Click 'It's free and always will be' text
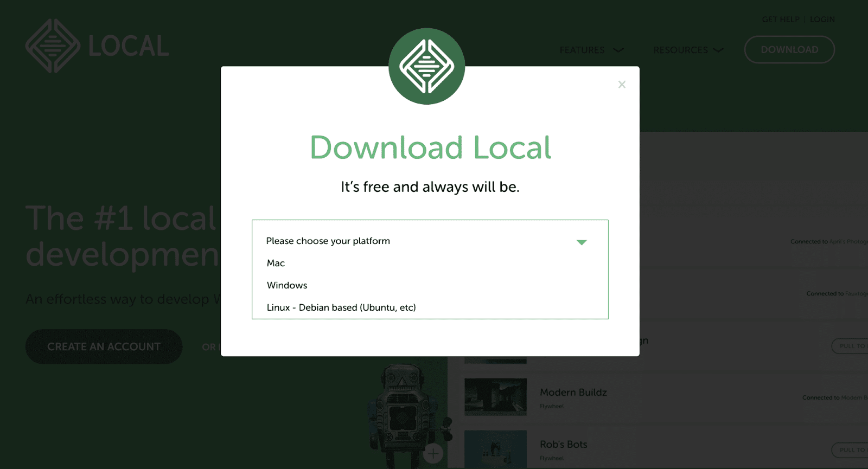This screenshot has width=868, height=469. point(430,187)
